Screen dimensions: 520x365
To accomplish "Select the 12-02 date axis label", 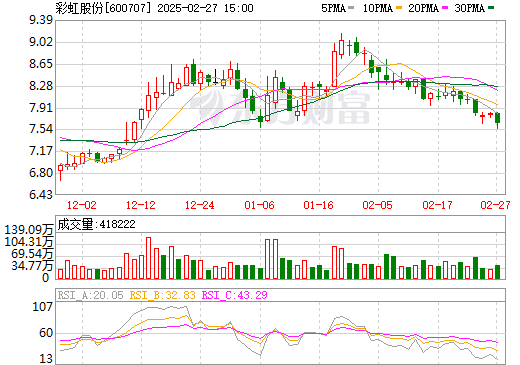I will pyautogui.click(x=82, y=205).
